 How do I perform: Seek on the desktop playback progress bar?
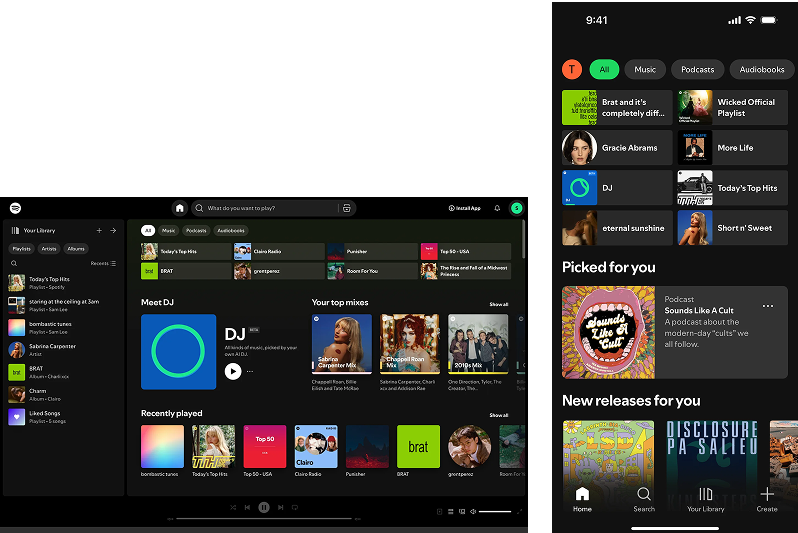pyautogui.click(x=264, y=519)
